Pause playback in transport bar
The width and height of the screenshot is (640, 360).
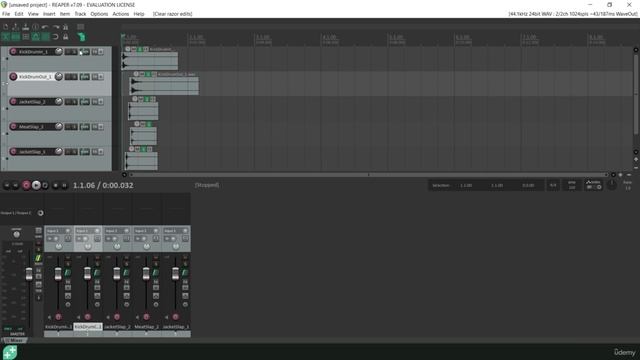64,185
